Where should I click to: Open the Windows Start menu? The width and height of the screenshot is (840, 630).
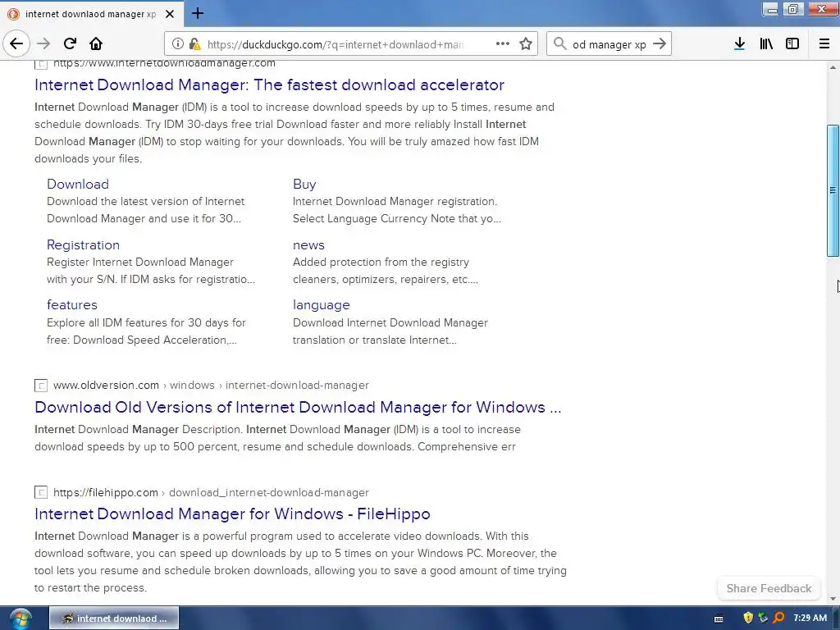point(21,619)
